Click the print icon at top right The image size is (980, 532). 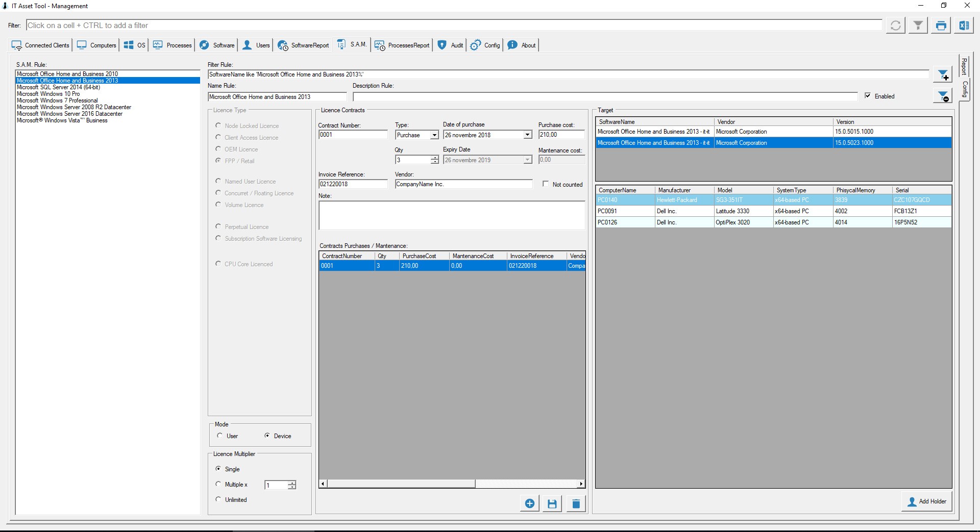tap(941, 26)
